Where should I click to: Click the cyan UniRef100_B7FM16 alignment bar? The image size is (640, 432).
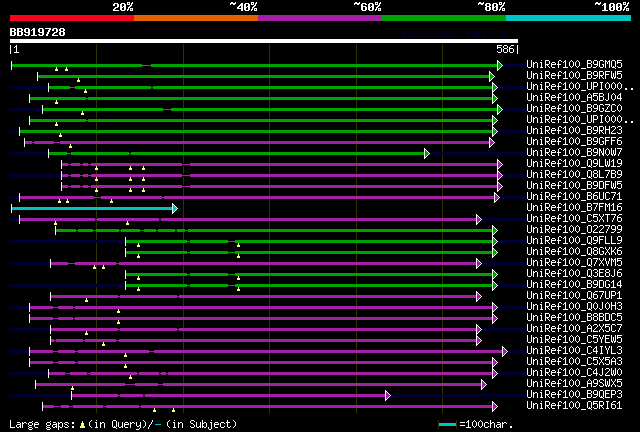tap(92, 209)
